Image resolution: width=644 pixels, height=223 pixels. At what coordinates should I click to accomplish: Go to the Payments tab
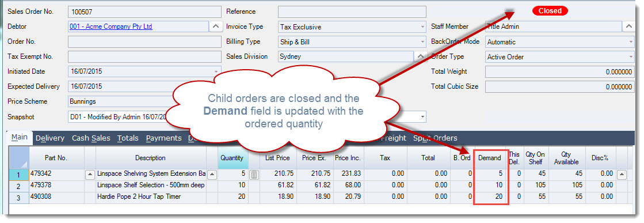point(163,138)
